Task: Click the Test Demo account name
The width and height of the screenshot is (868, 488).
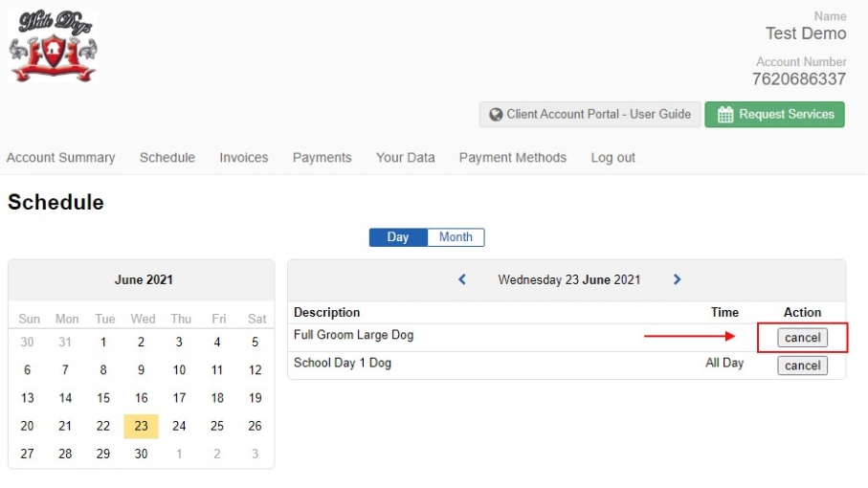Action: pyautogui.click(x=806, y=33)
